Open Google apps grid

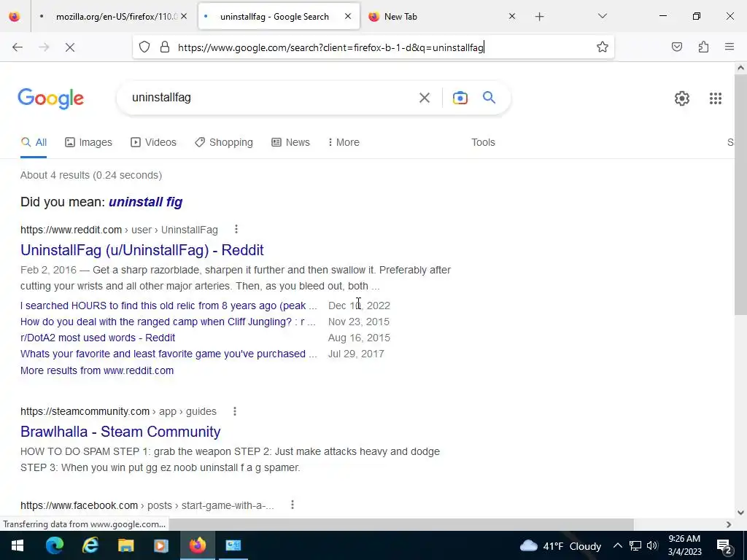(715, 98)
